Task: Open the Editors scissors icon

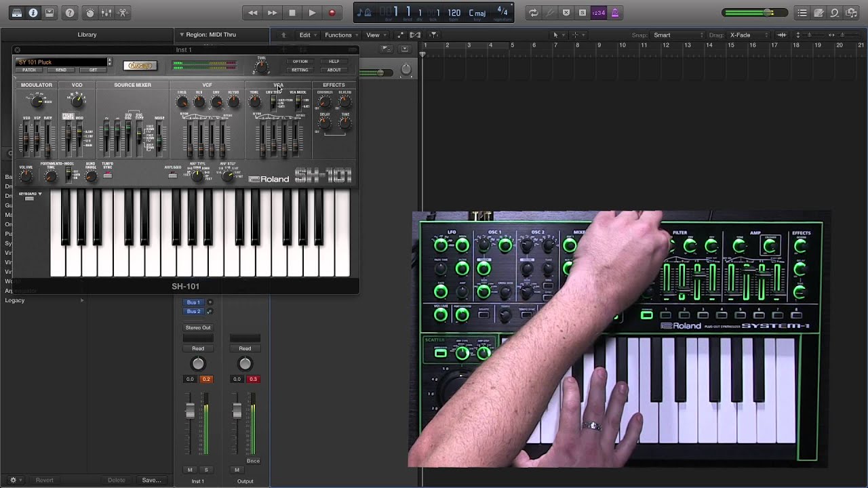Action: point(123,13)
